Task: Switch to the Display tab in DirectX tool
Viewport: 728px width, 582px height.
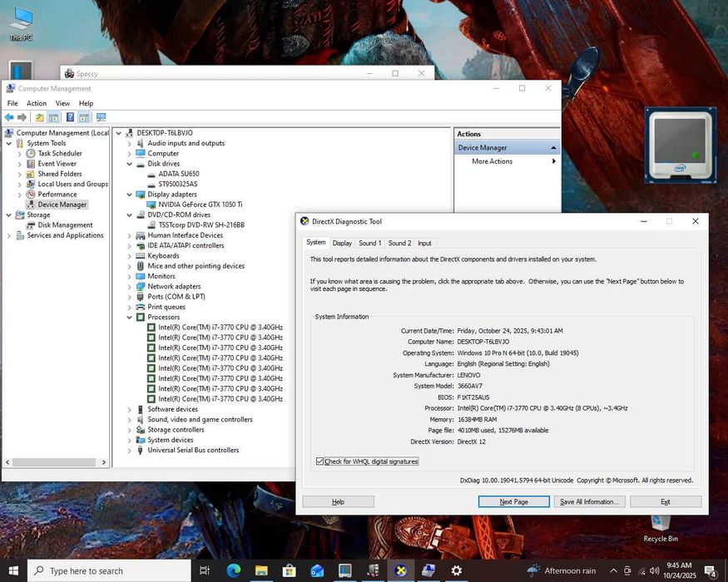Action: point(342,243)
